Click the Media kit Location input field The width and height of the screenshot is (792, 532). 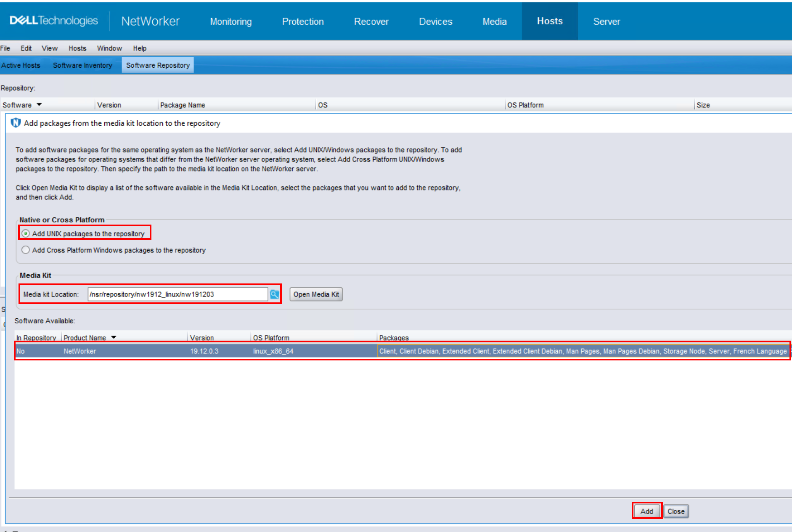coord(178,294)
